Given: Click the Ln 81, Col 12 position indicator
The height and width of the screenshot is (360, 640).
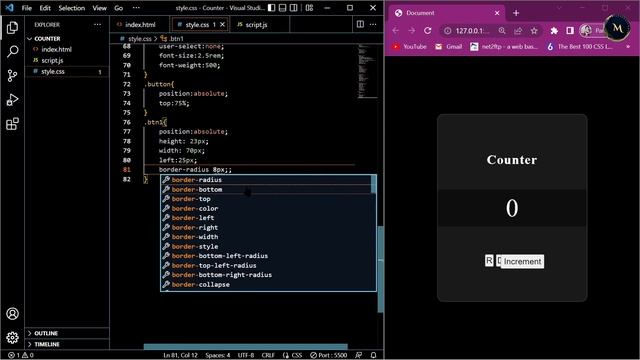Looking at the screenshot, I should point(180,355).
